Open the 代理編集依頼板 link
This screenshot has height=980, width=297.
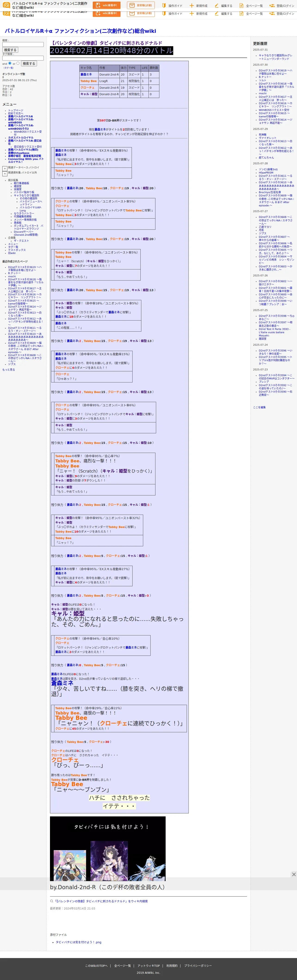(x=23, y=217)
